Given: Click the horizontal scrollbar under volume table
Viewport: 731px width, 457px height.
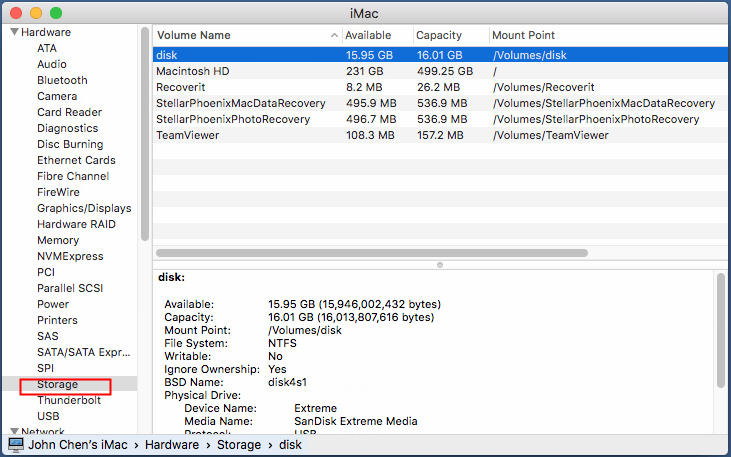Looking at the screenshot, I should (x=372, y=253).
